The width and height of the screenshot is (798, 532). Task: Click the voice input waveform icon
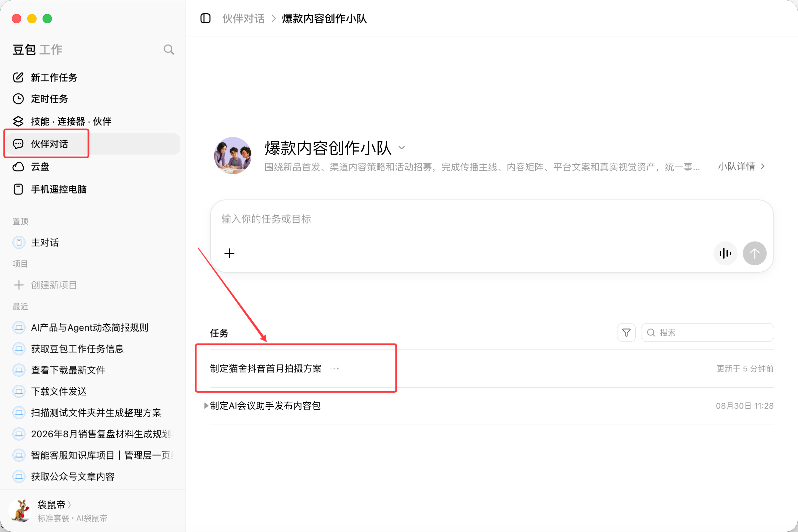point(725,253)
